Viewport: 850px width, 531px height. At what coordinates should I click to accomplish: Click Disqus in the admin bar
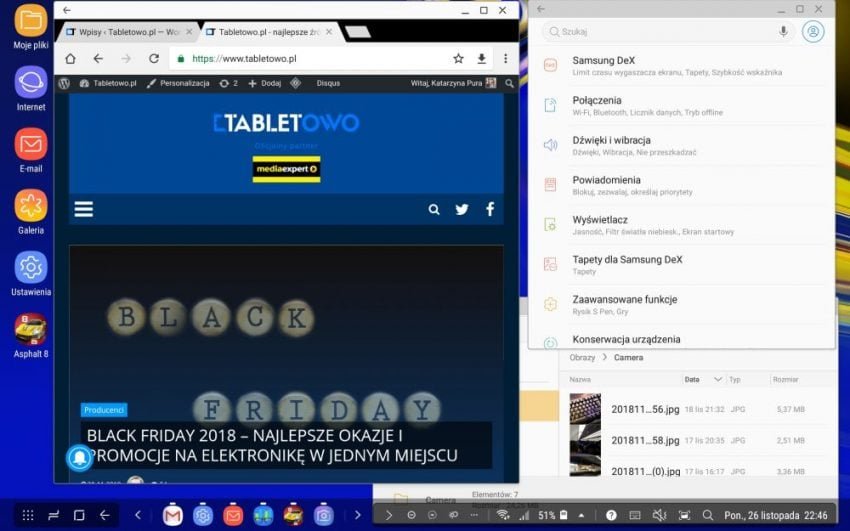329,83
